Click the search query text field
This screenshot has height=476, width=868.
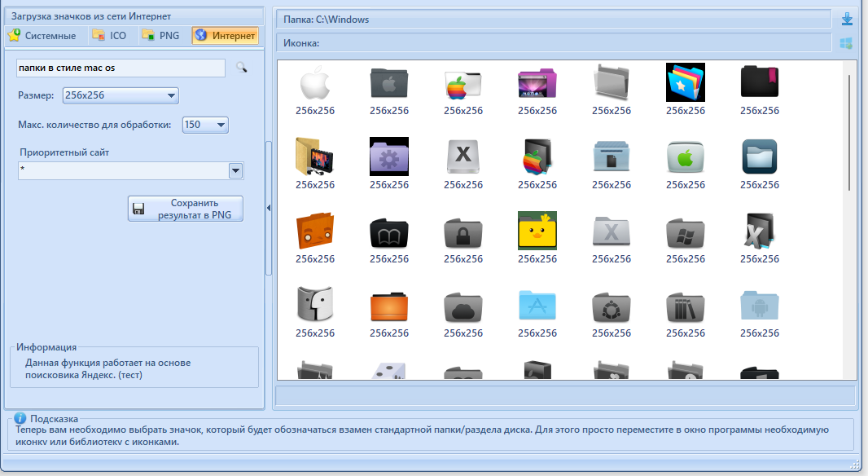pyautogui.click(x=121, y=68)
